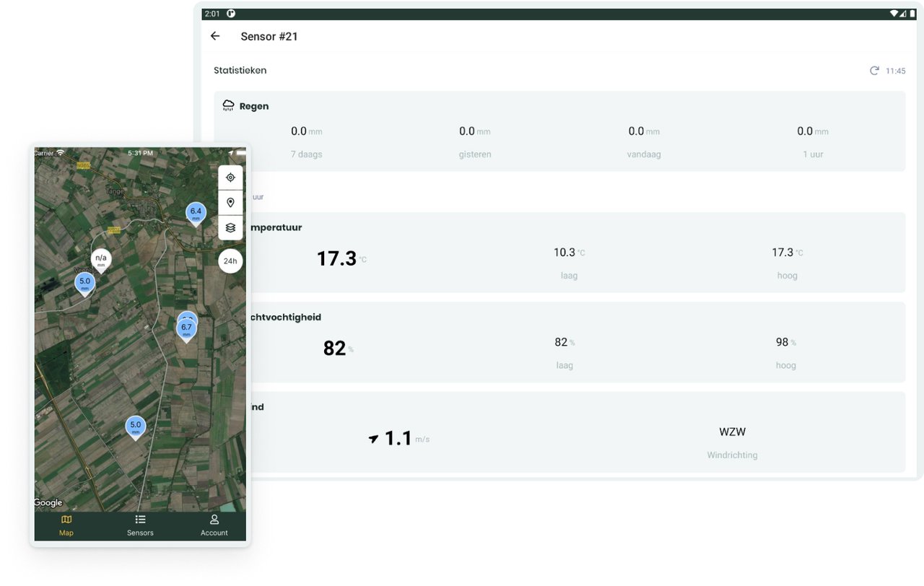This screenshot has height=586, width=924.
Task: Click the 98 % hoog humidity value
Action: 785,342
